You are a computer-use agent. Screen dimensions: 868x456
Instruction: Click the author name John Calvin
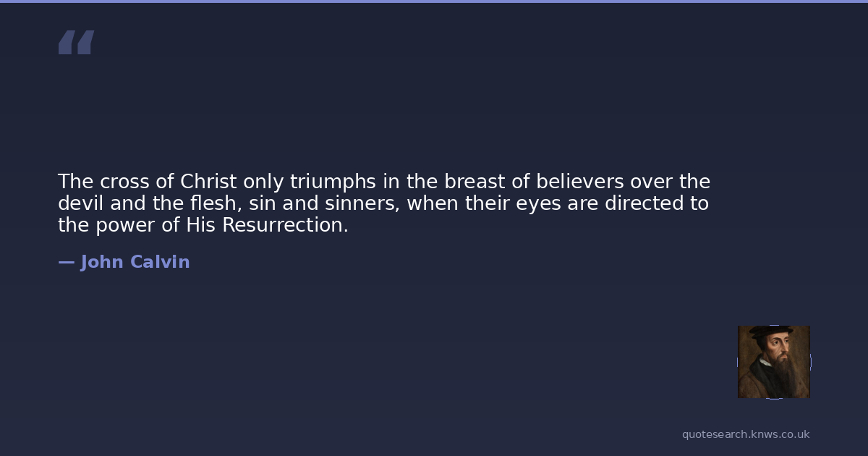coord(135,262)
